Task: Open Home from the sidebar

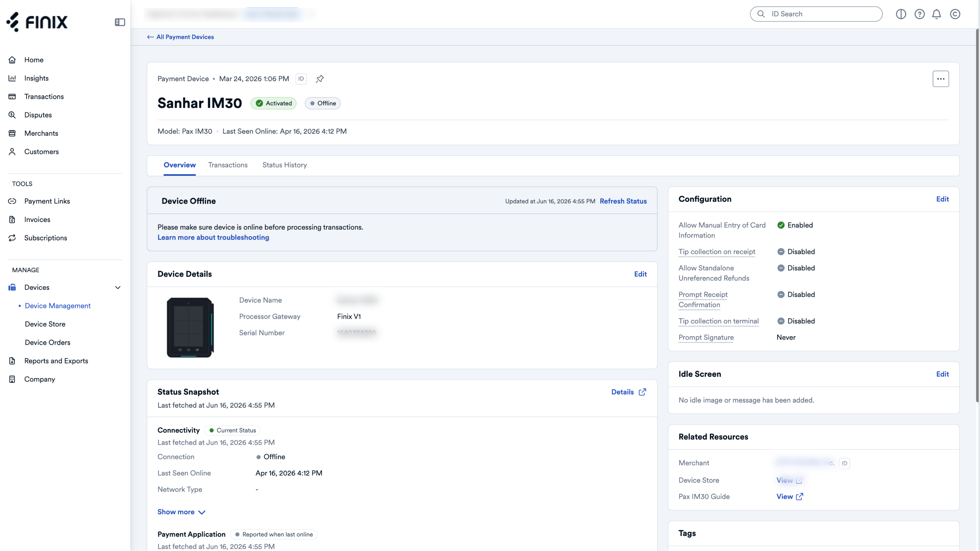Action: click(x=34, y=60)
